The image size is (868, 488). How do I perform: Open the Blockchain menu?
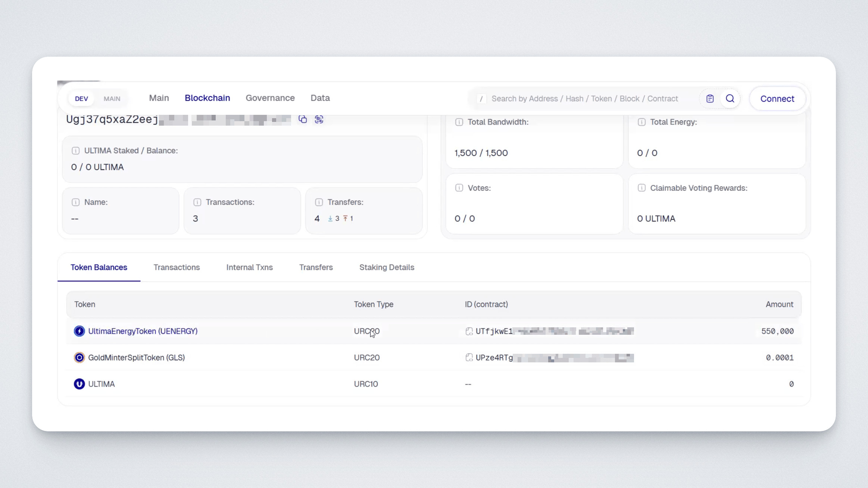tap(207, 98)
